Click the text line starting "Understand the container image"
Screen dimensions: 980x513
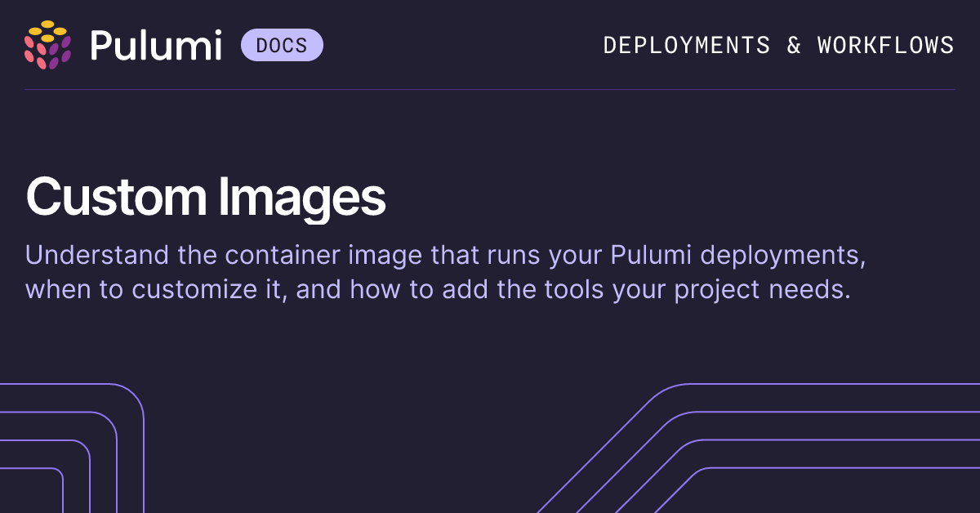pos(446,256)
